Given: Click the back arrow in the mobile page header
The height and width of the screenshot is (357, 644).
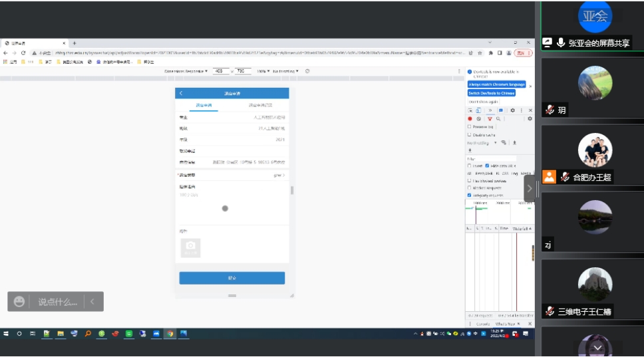Looking at the screenshot, I should 181,94.
